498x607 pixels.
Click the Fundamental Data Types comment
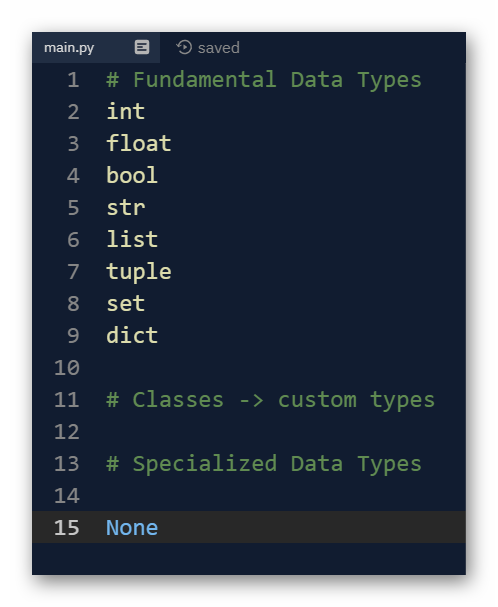(x=264, y=80)
